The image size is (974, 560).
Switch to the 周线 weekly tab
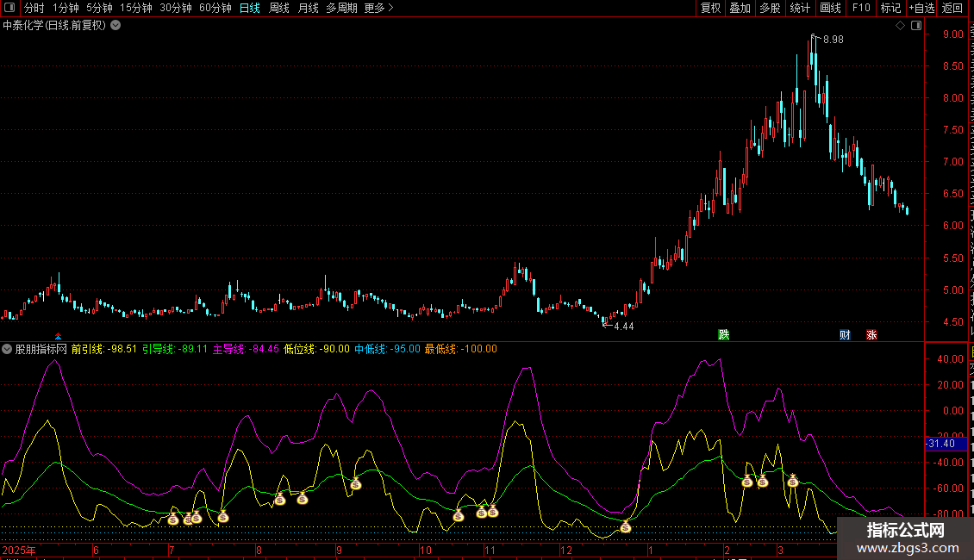point(279,9)
